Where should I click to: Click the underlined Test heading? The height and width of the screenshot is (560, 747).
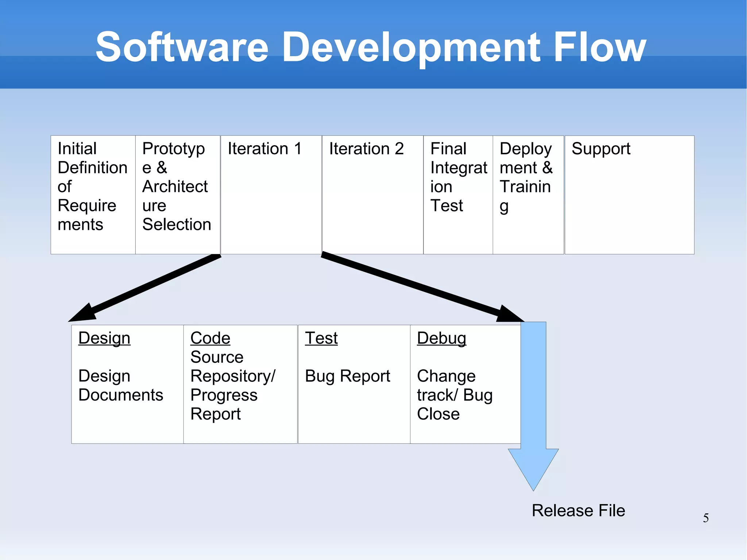[321, 338]
